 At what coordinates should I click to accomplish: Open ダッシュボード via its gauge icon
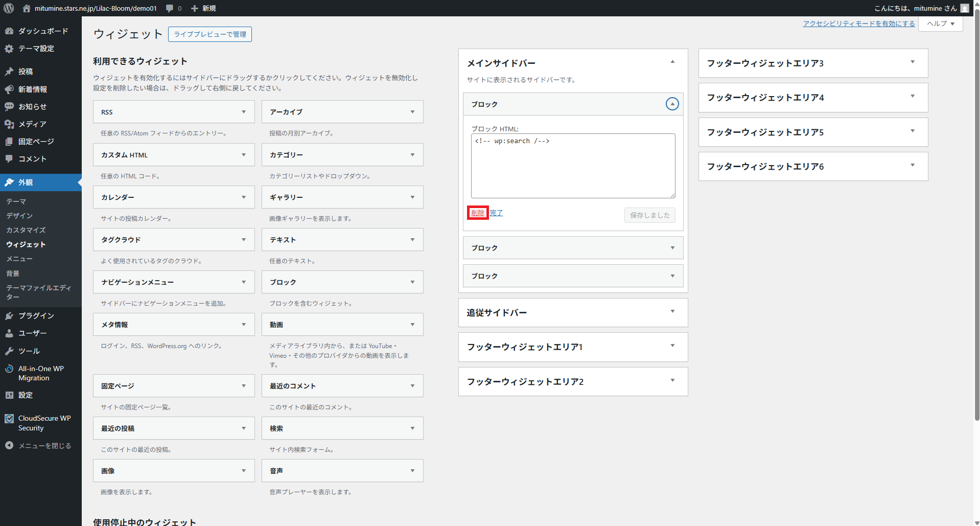pos(9,31)
